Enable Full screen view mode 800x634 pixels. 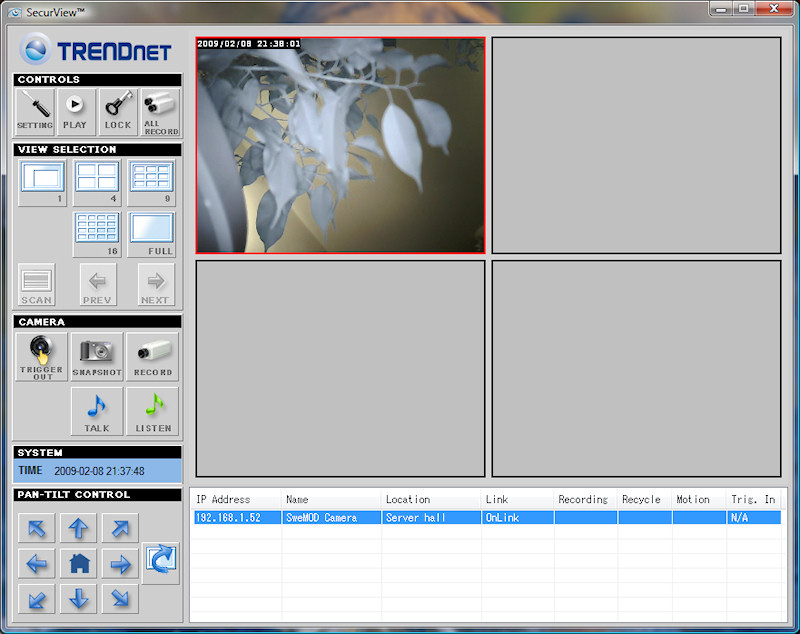pyautogui.click(x=151, y=234)
